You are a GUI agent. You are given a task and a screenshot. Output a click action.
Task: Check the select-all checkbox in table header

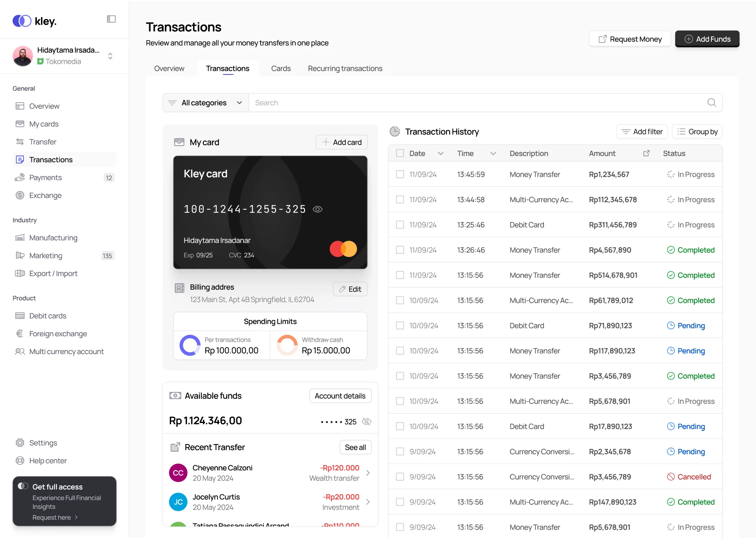(400, 154)
